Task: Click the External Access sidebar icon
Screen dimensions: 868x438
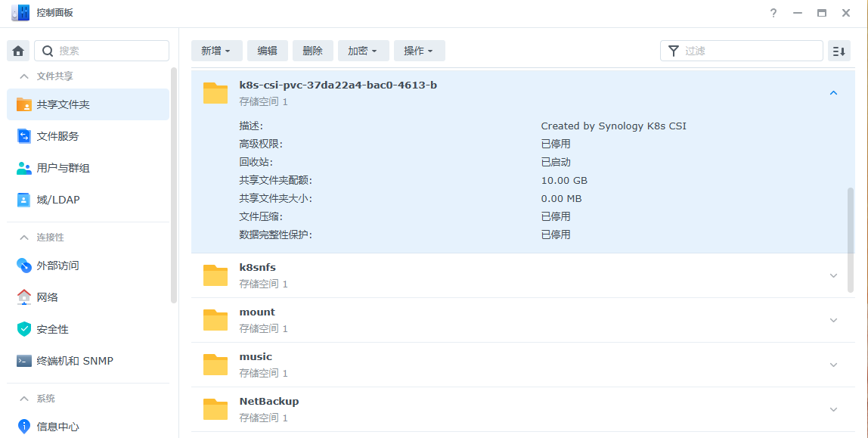Action: 23,266
